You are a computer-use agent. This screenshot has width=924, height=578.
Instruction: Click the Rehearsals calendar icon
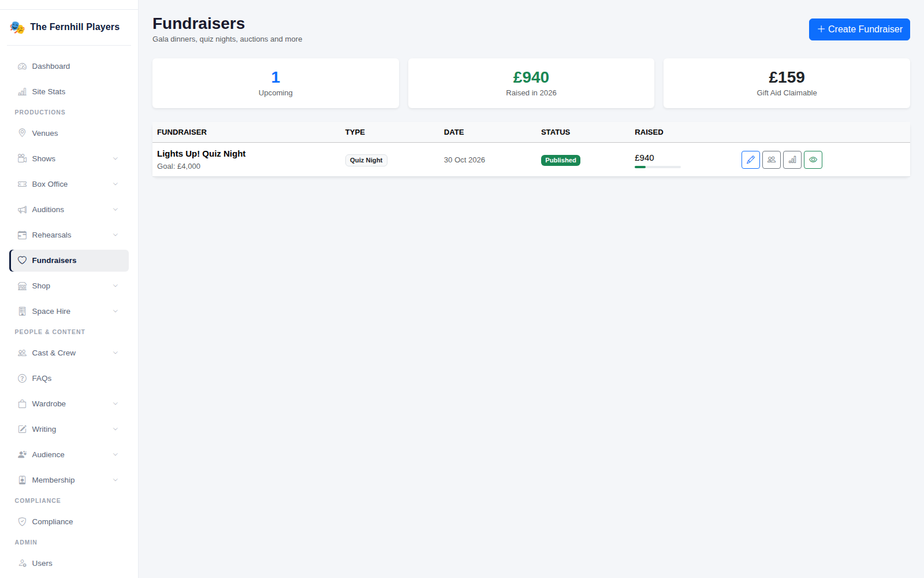22,235
